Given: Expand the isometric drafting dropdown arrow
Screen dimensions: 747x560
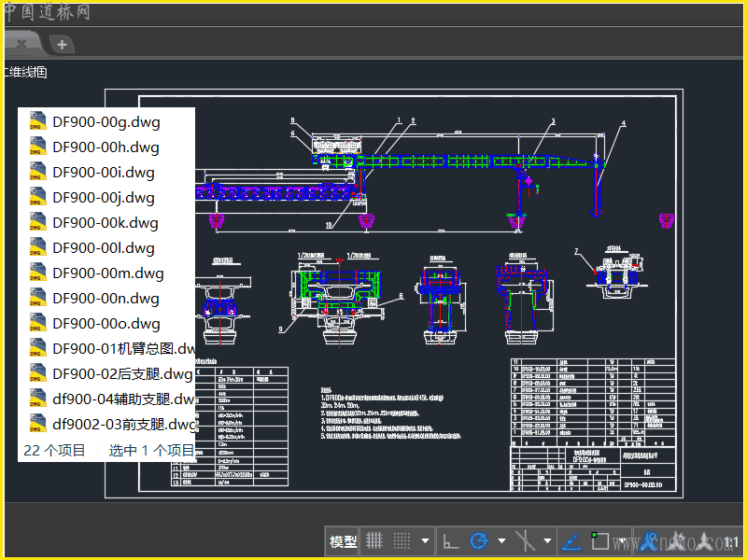Looking at the screenshot, I should pyautogui.click(x=548, y=540).
